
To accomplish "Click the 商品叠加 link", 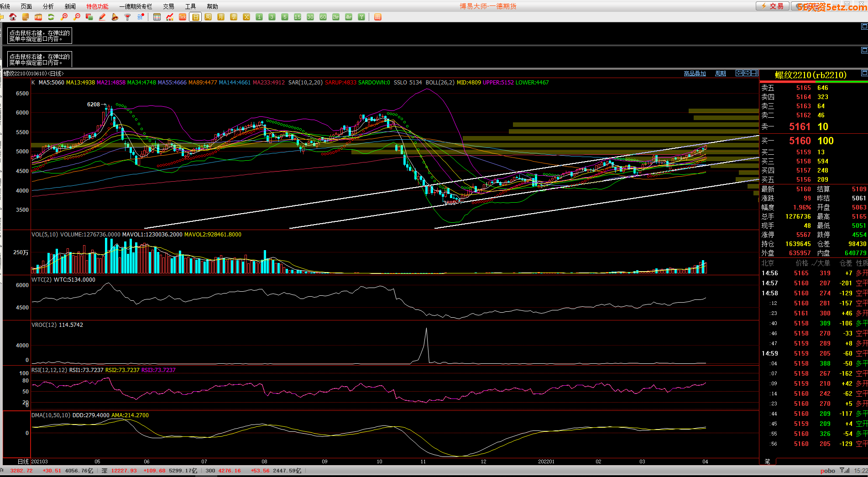I will click(x=695, y=73).
